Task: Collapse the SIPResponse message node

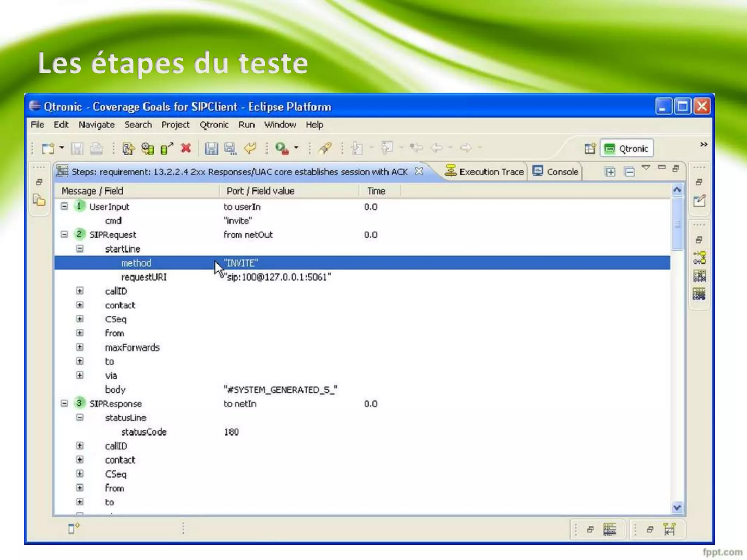Action: (x=64, y=403)
